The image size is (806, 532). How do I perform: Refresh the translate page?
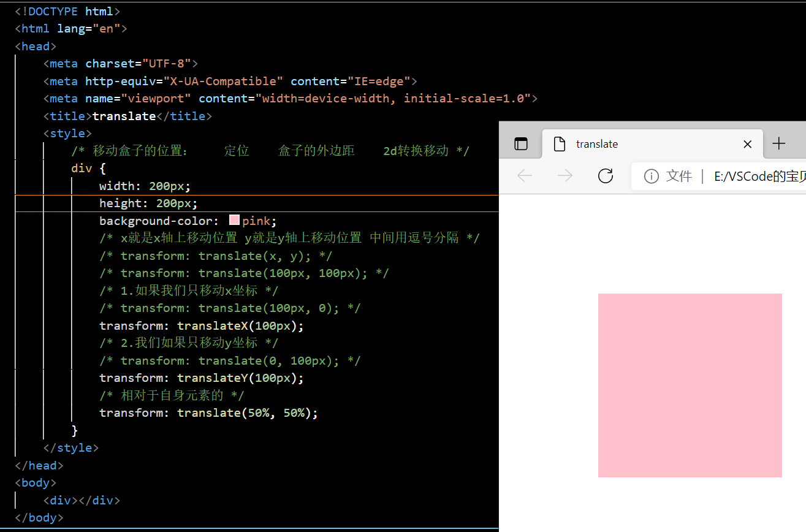pyautogui.click(x=605, y=176)
